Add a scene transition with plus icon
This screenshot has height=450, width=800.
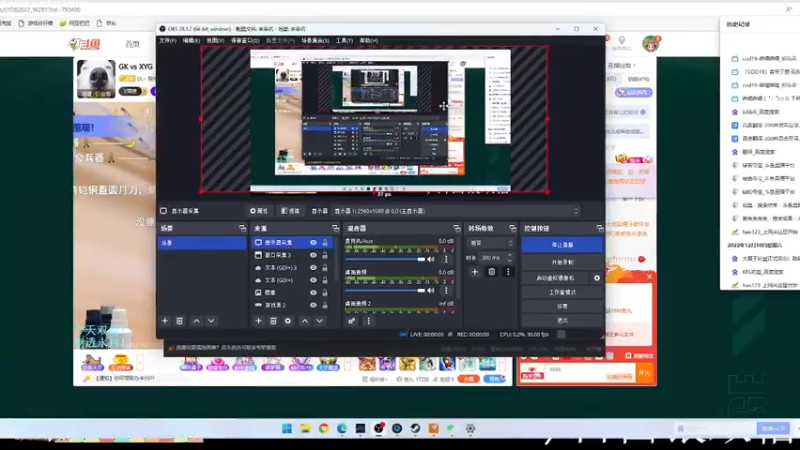(474, 272)
